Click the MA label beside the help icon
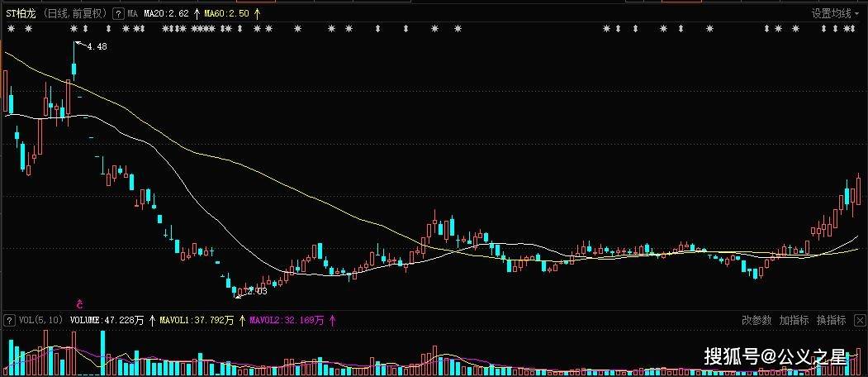Viewport: 868px width, 377px height. (x=132, y=13)
